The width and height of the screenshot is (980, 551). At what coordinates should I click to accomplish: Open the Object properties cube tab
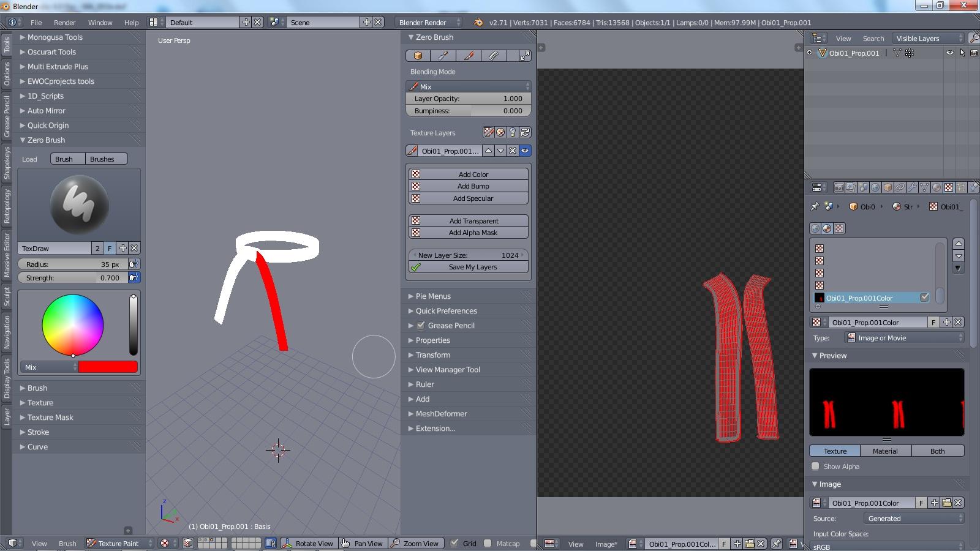tap(888, 187)
